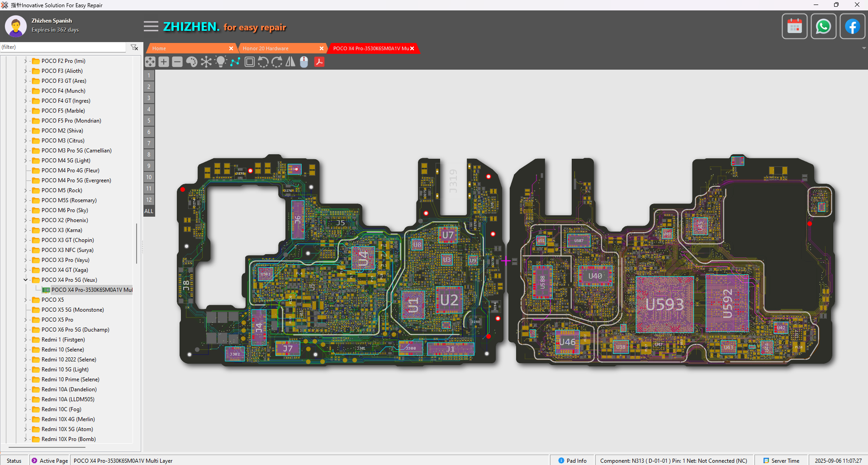
Task: Click the Pad Info status icon
Action: tap(561, 460)
